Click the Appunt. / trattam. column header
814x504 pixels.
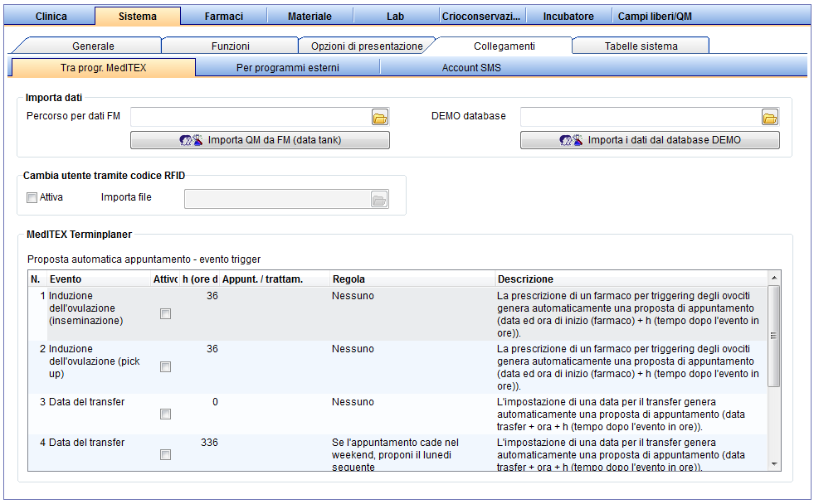click(275, 279)
